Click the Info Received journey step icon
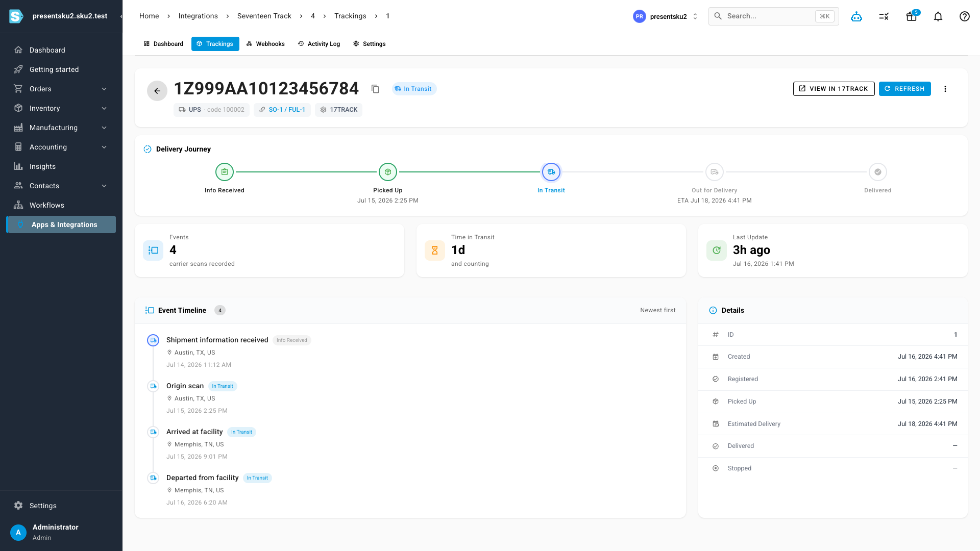This screenshot has width=980, height=551. (x=225, y=172)
